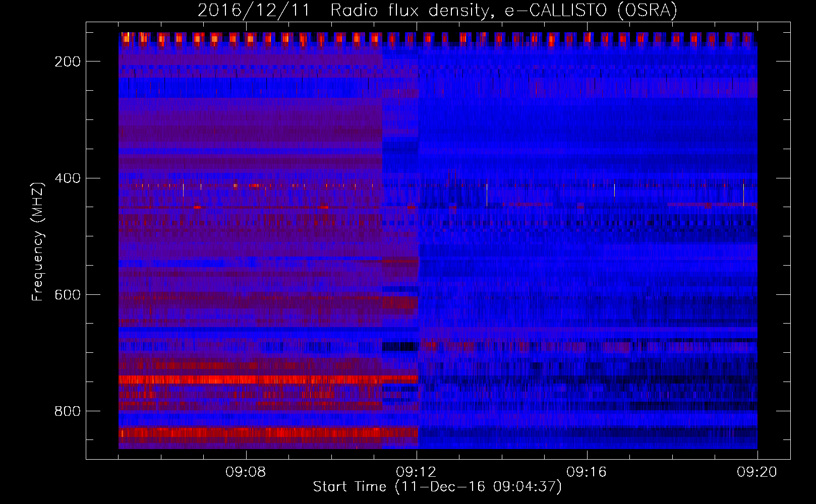This screenshot has width=816, height=504.
Task: Click the 800 frequency tick label
Action: (68, 411)
